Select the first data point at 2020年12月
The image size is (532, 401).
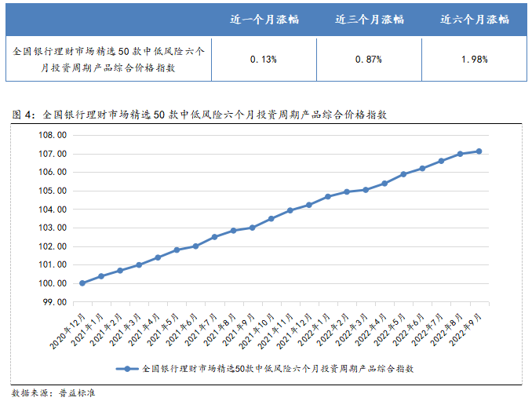(82, 283)
